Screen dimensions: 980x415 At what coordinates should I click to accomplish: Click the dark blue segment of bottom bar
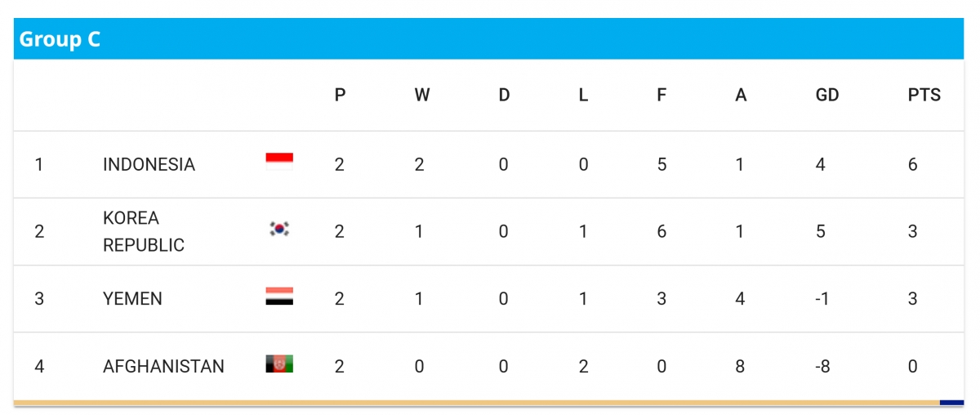(951, 403)
